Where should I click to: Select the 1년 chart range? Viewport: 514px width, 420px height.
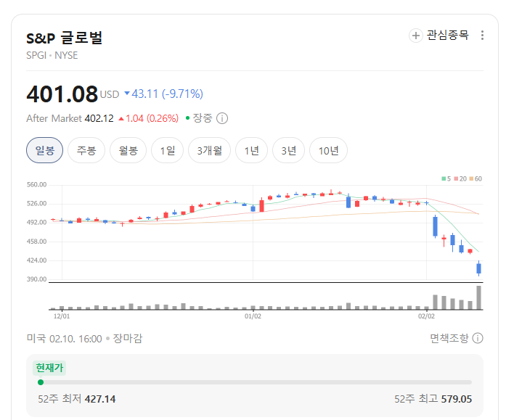251,150
